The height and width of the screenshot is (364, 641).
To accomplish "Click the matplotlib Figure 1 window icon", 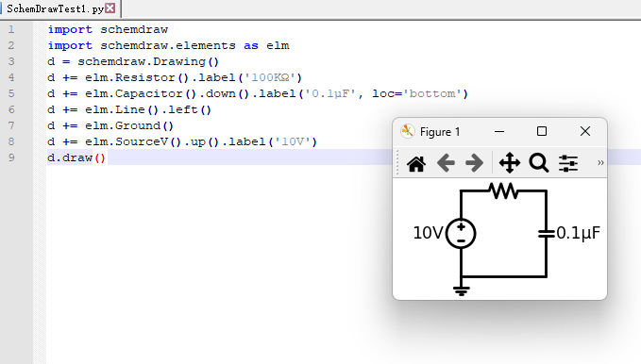I will (408, 131).
